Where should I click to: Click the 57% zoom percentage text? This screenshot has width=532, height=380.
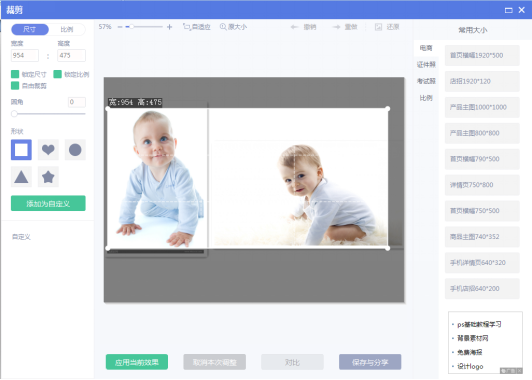click(x=105, y=27)
